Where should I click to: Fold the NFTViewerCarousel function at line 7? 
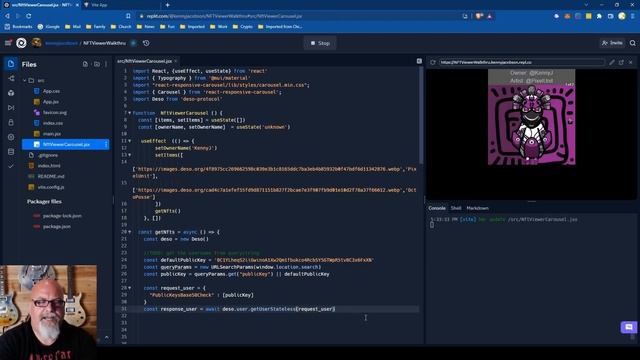[130, 113]
